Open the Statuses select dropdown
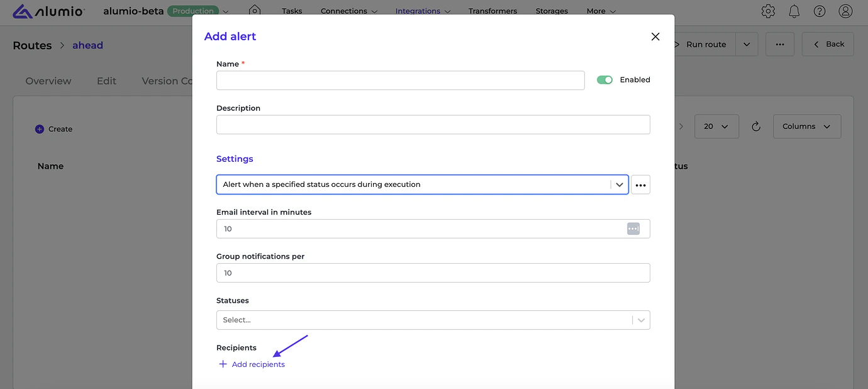Screen dimensions: 868x389 click(433, 320)
